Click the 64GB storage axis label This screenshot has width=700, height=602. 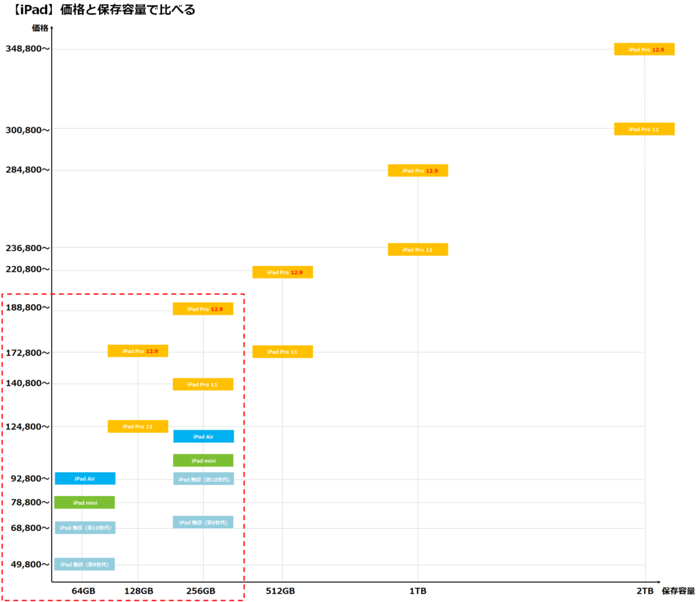(x=83, y=591)
